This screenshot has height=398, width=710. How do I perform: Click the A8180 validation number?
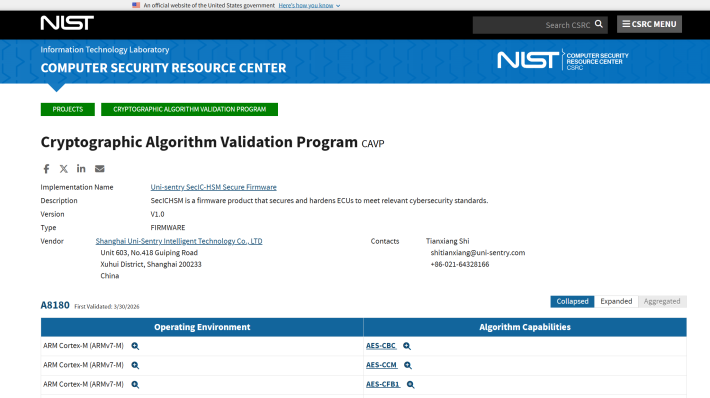click(x=55, y=305)
